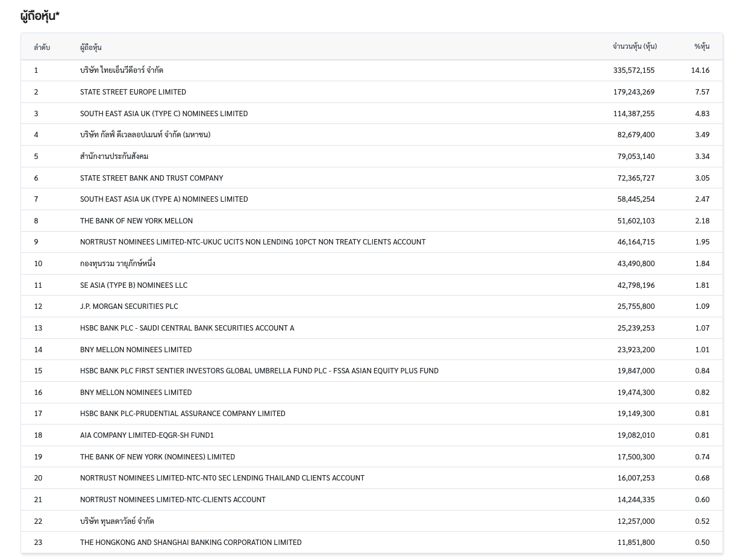
Task: Select SOUTH EAST ASIA UK (TYPE C) NOMINEES
Action: (x=164, y=113)
